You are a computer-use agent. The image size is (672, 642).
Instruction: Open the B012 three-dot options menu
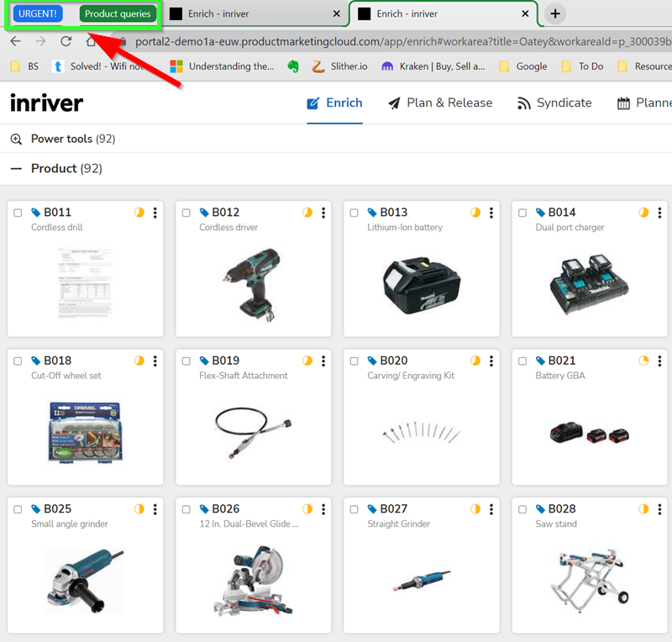323,213
